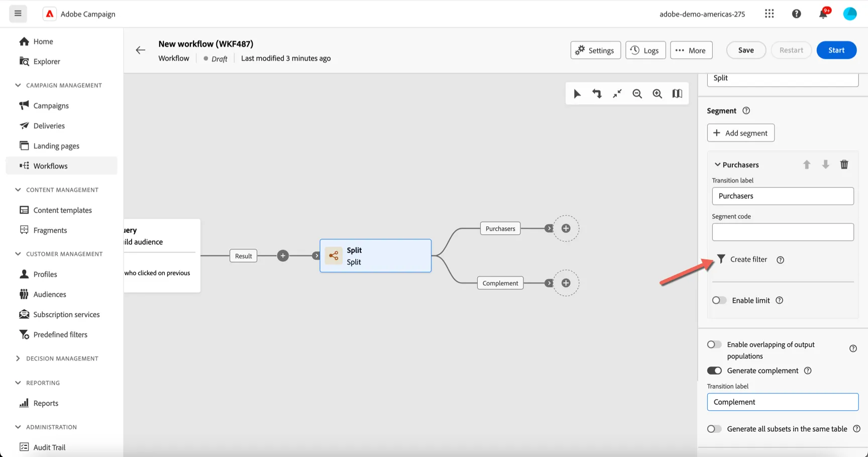
Task: Click the Start button
Action: [836, 50]
